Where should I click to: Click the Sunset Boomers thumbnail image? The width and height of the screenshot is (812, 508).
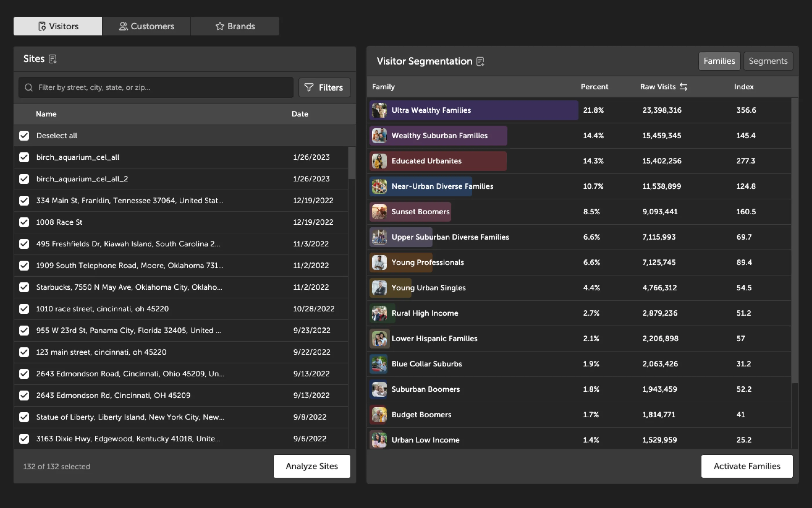[379, 212]
